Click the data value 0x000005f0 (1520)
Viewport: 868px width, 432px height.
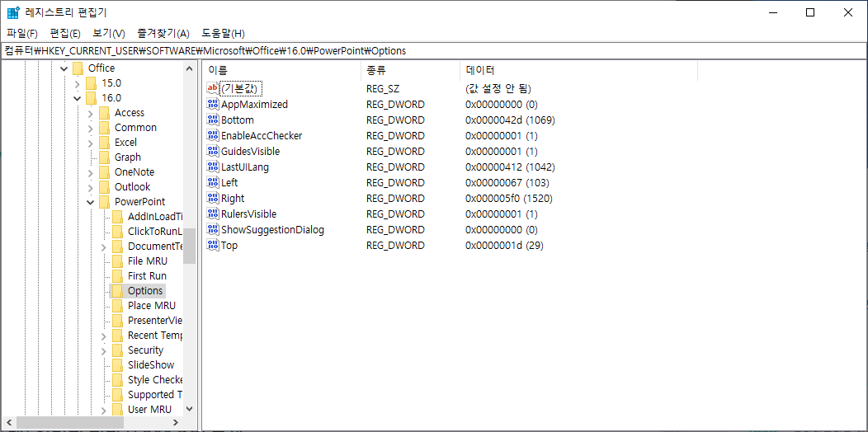[x=509, y=198]
